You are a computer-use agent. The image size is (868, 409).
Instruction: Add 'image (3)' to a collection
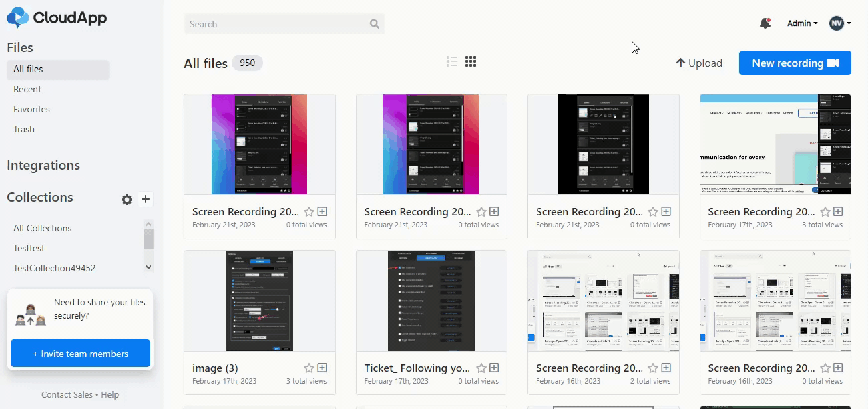[322, 368]
